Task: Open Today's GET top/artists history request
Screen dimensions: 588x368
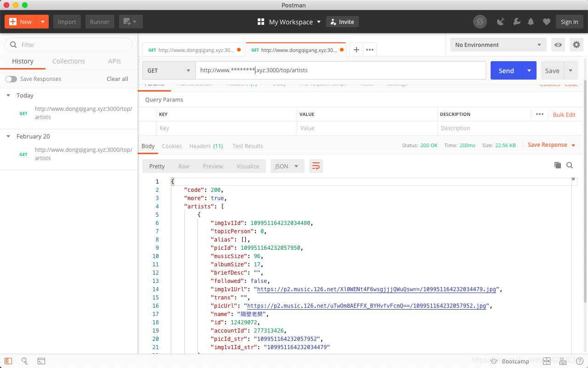Action: point(69,113)
